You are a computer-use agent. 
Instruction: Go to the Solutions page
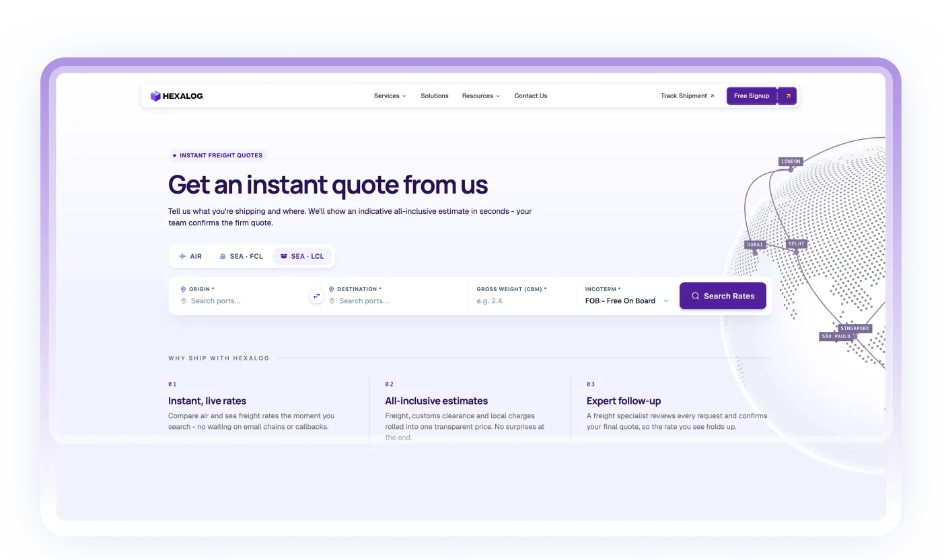point(435,96)
